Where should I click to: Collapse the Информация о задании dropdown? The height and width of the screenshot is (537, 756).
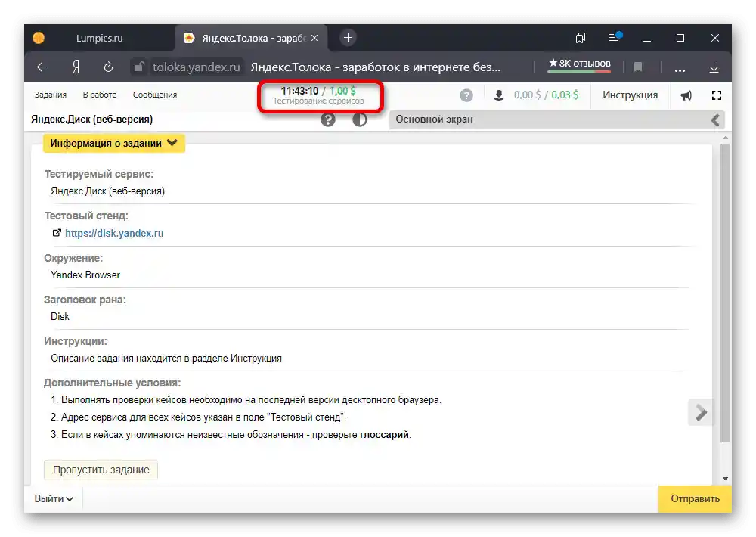point(114,143)
